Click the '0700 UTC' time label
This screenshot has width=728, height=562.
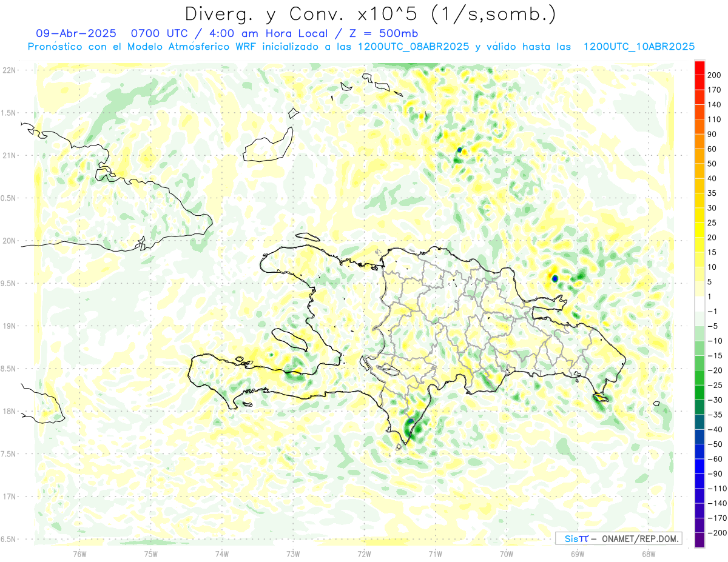(x=159, y=33)
